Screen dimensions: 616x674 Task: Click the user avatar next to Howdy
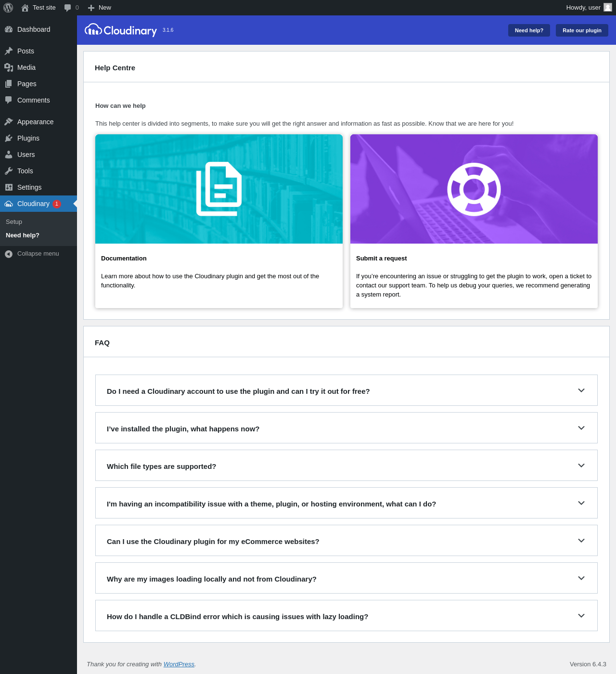tap(608, 7)
